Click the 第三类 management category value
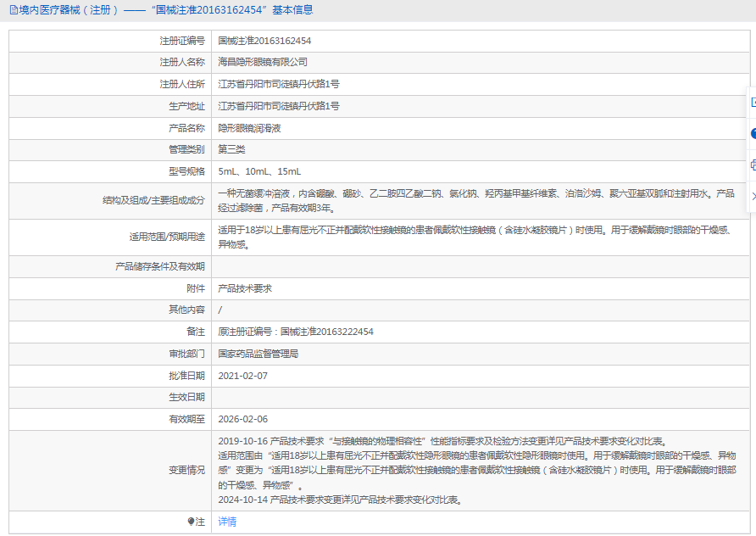The image size is (756, 536). 231,149
